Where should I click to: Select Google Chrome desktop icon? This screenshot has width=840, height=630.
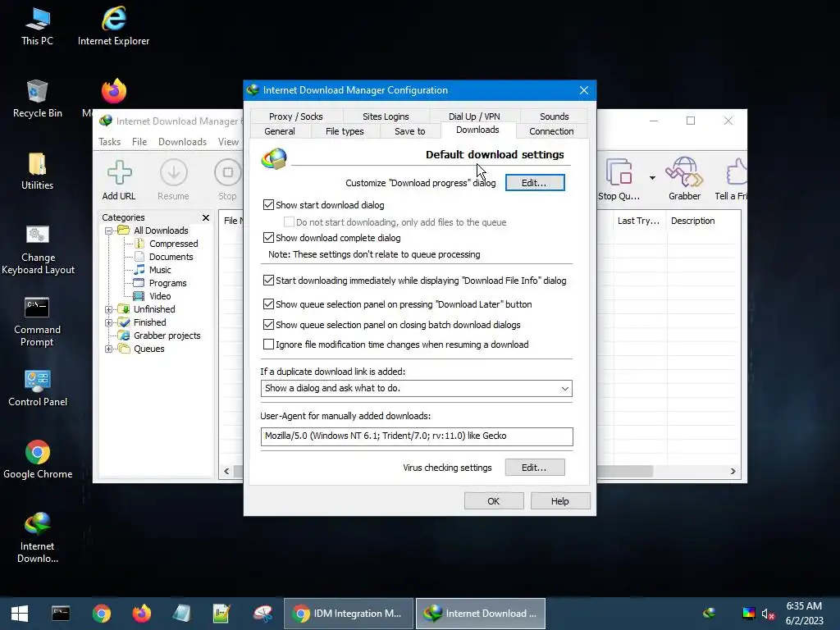tap(38, 460)
